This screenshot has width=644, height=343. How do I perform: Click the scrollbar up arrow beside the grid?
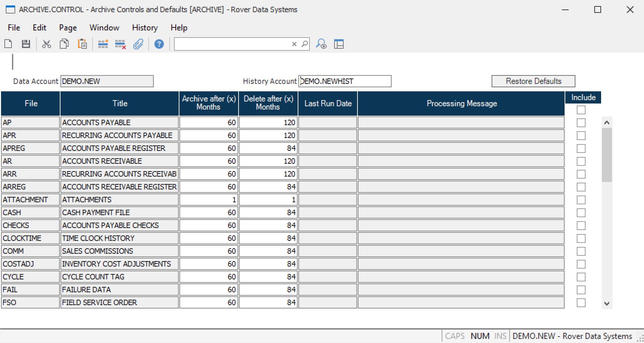coord(606,122)
